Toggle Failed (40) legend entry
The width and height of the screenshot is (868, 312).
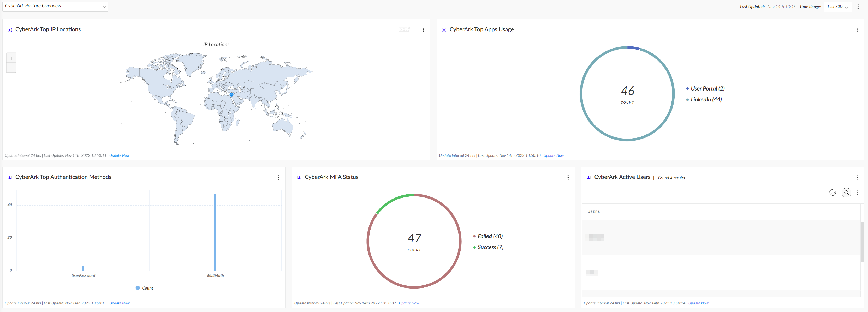point(488,236)
